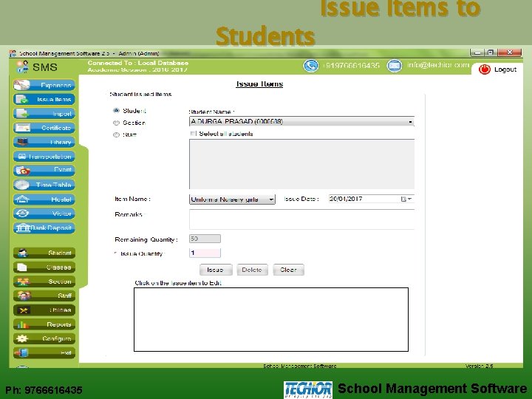Click the 'Version 2.5' status text
This screenshot has height=399, width=532.
(x=479, y=366)
